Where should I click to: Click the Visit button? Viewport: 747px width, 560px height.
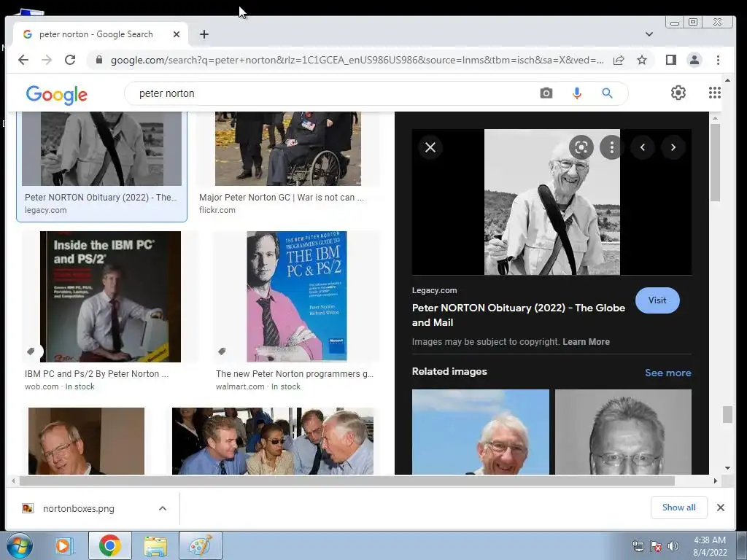[x=657, y=300]
